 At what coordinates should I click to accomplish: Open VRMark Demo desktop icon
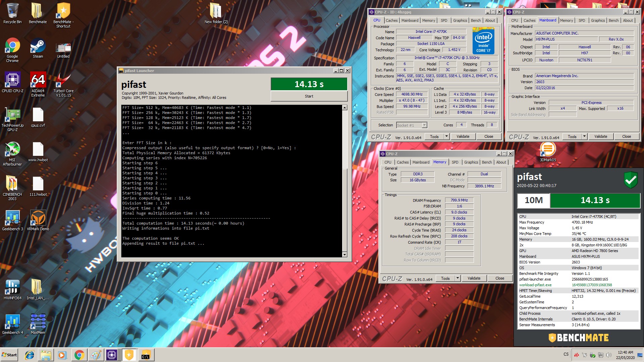[38, 221]
